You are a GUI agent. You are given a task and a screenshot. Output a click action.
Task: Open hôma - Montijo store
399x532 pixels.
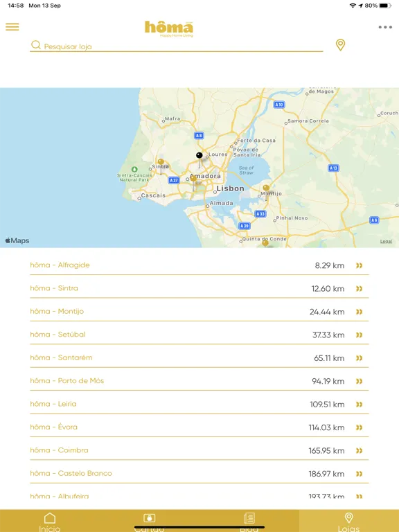[199, 312]
